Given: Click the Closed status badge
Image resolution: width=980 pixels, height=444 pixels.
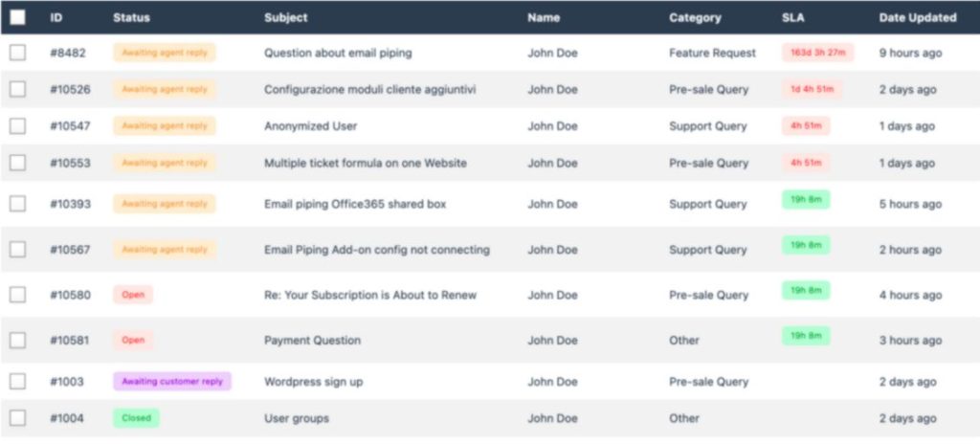Looking at the screenshot, I should pyautogui.click(x=136, y=418).
